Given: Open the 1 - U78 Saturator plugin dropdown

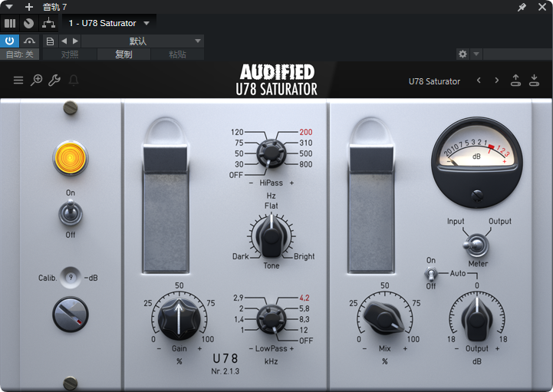Looking at the screenshot, I should pyautogui.click(x=109, y=23).
